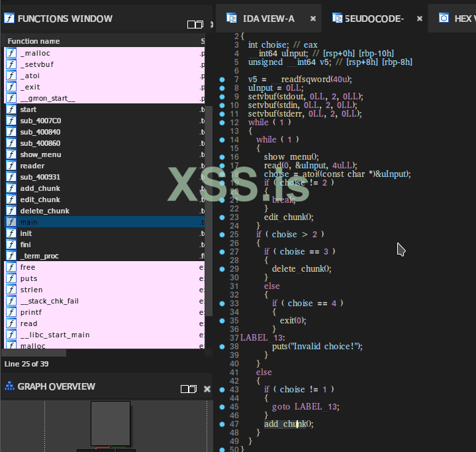This screenshot has width=476, height=452.
Task: Toggle breakpoint dot on line 9
Action: pyautogui.click(x=222, y=97)
